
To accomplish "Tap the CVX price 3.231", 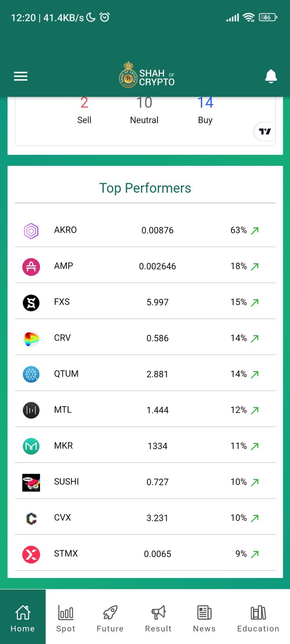I will coord(157,518).
